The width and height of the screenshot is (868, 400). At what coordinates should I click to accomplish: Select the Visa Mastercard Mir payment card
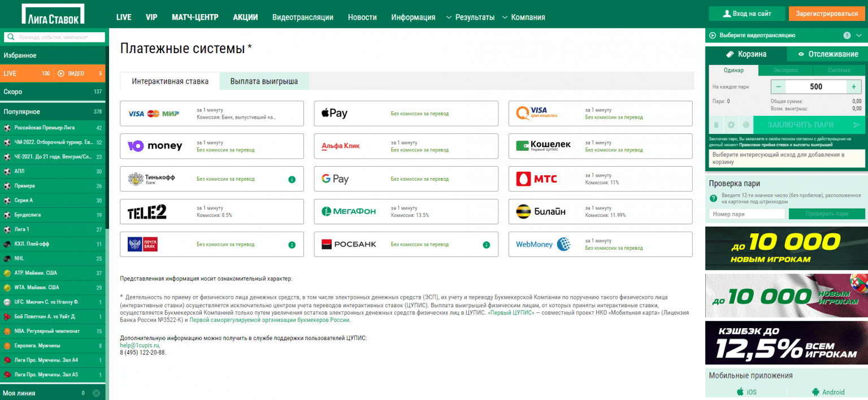[212, 114]
